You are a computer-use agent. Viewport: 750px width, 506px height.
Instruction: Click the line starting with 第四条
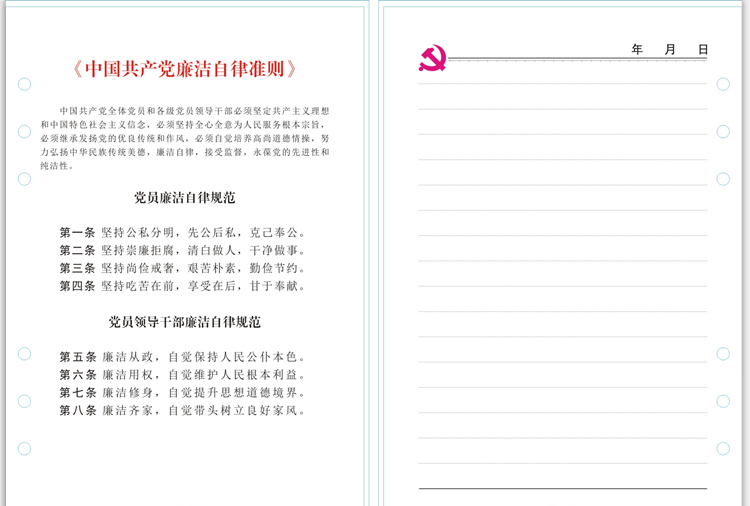click(x=182, y=286)
